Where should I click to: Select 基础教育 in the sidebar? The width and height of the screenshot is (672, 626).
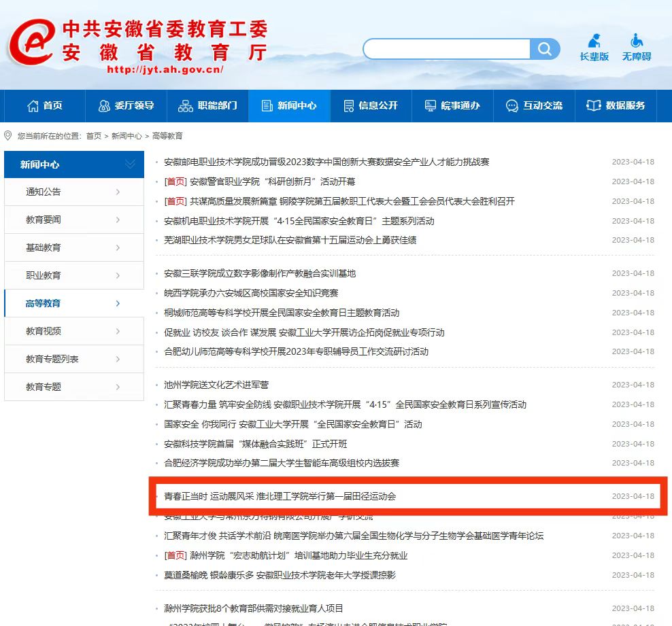(x=44, y=248)
